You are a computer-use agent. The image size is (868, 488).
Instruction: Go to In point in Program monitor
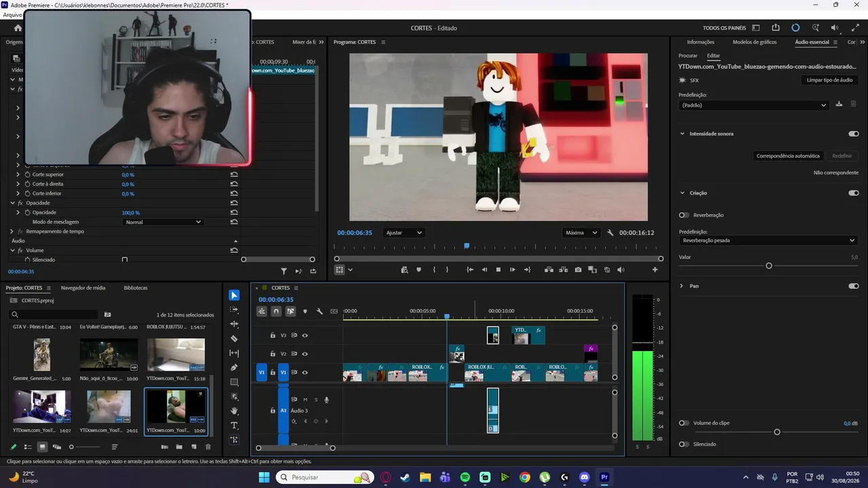pos(470,270)
